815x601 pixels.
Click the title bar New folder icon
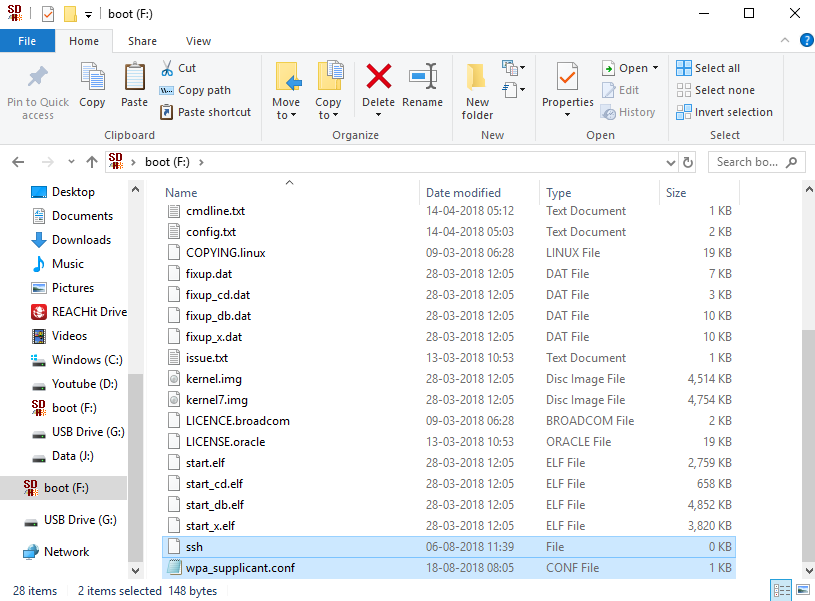click(70, 14)
